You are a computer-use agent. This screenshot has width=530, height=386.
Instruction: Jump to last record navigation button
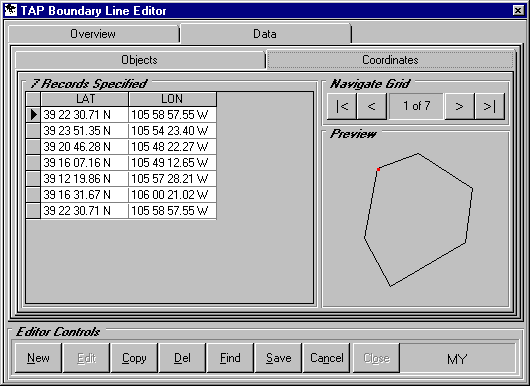pos(489,106)
